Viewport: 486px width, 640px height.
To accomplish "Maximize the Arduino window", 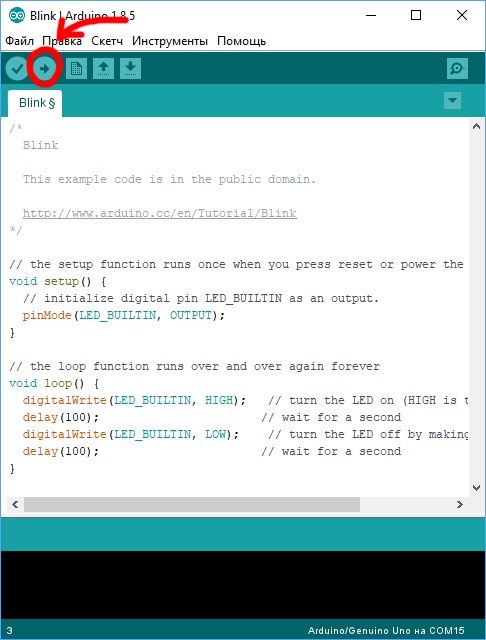I will [x=416, y=16].
